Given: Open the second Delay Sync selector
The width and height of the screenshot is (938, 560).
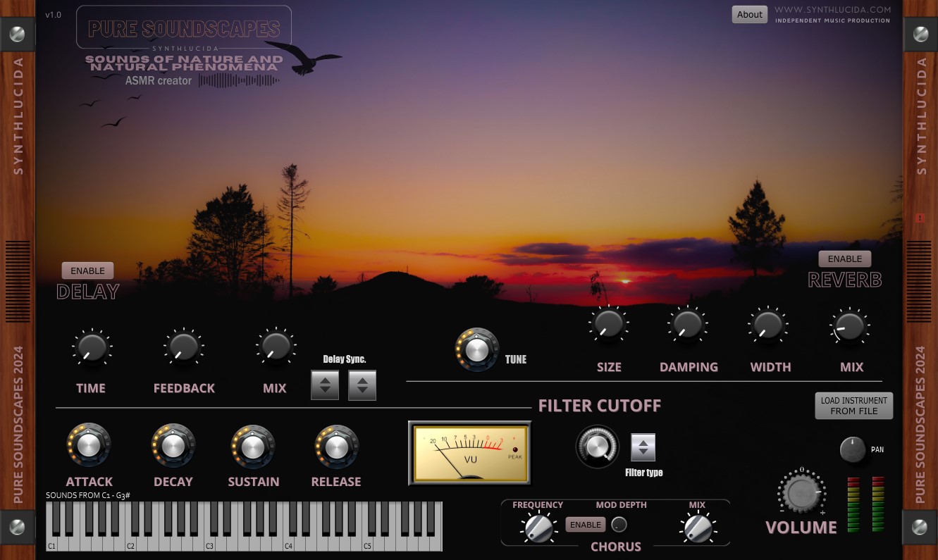Looking at the screenshot, I should pos(362,385).
